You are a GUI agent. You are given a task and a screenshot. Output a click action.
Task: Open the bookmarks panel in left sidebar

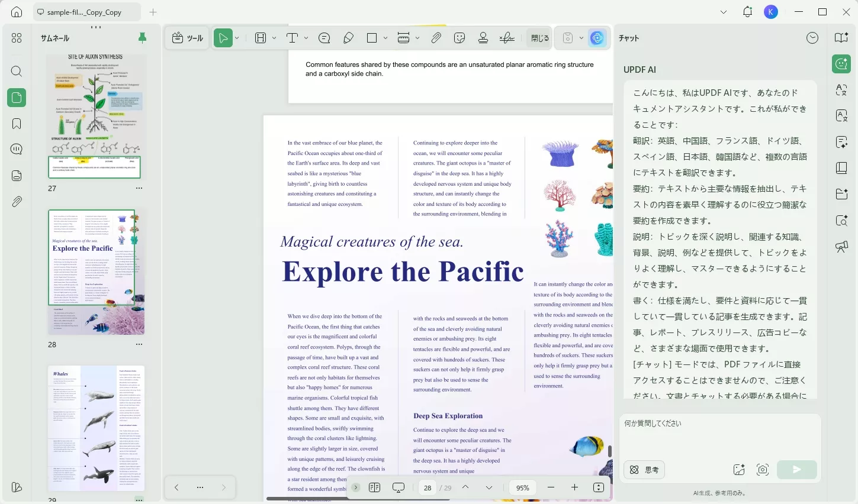pyautogui.click(x=17, y=124)
